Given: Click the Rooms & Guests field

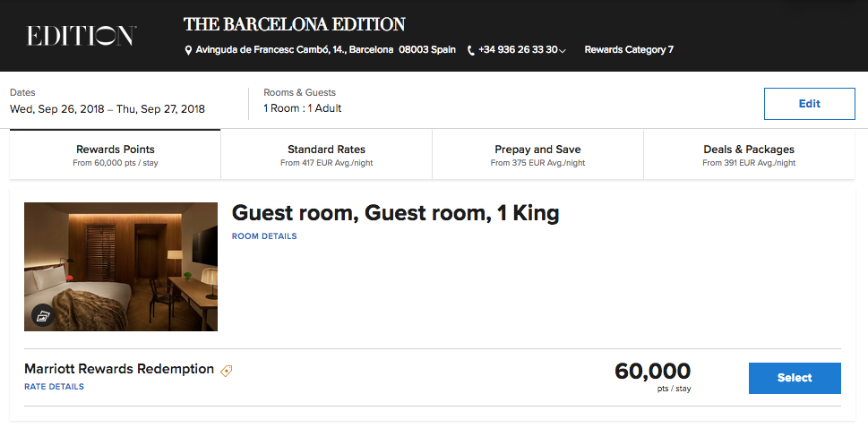Looking at the screenshot, I should pos(302,108).
